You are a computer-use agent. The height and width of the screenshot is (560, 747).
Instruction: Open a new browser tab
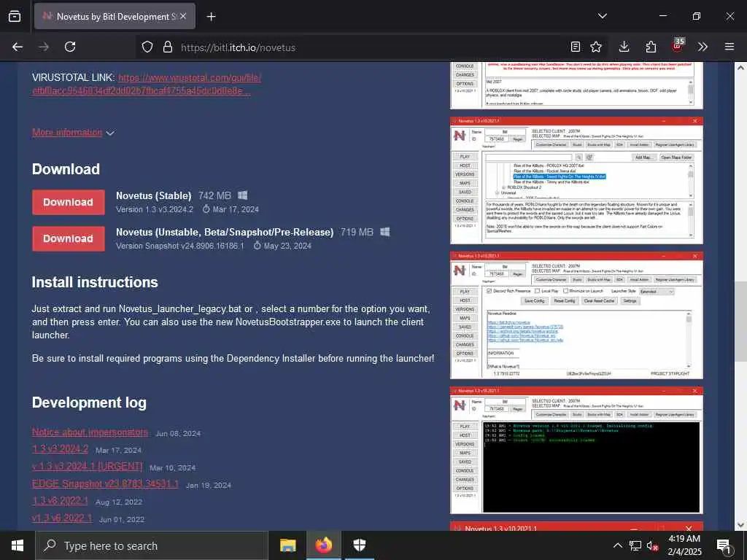coord(211,17)
